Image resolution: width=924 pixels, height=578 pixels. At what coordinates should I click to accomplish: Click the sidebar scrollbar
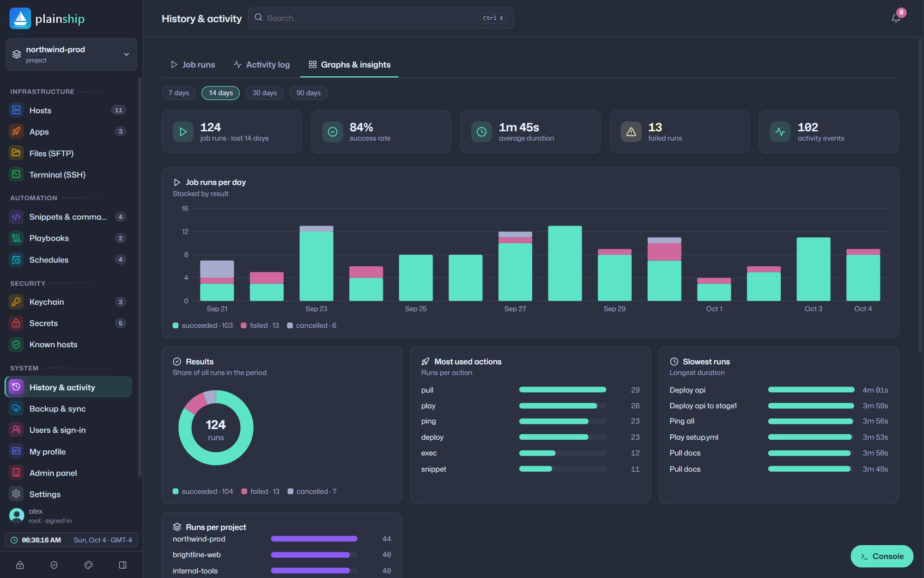(x=140, y=277)
